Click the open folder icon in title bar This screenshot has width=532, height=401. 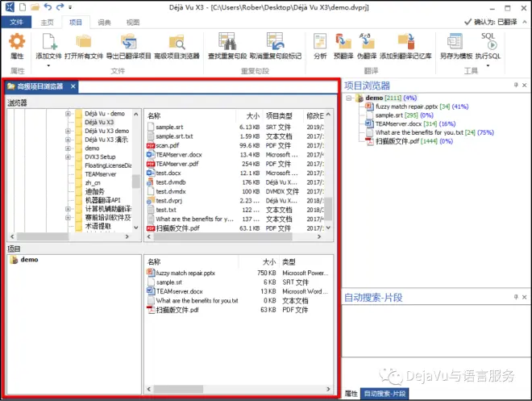point(35,6)
